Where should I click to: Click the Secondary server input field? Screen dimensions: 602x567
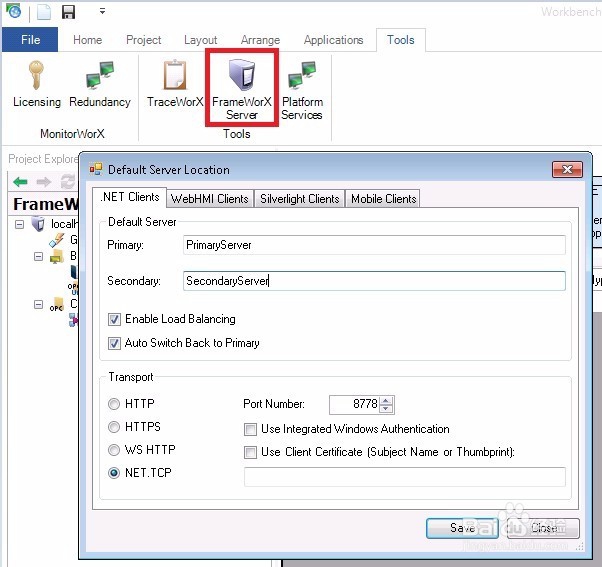(x=374, y=281)
